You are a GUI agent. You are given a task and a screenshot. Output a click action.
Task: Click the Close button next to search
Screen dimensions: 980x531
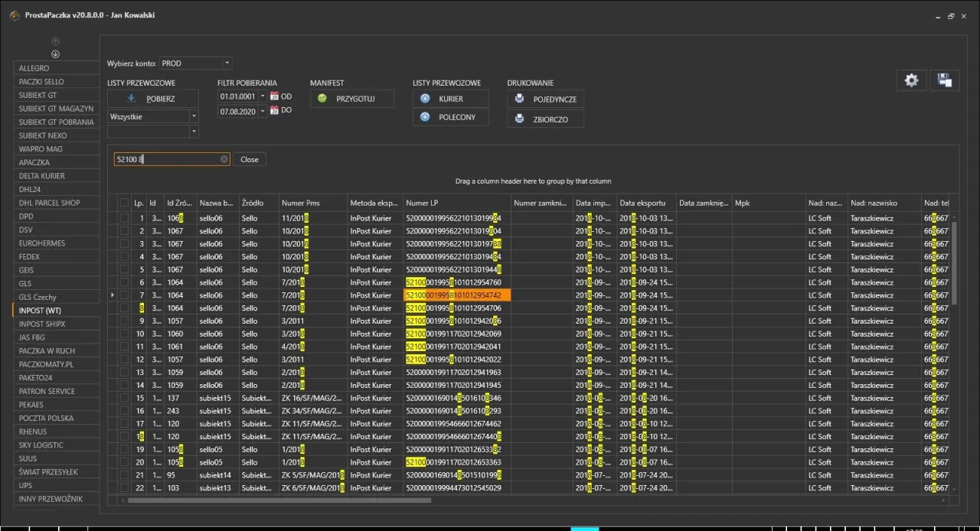[x=250, y=159]
